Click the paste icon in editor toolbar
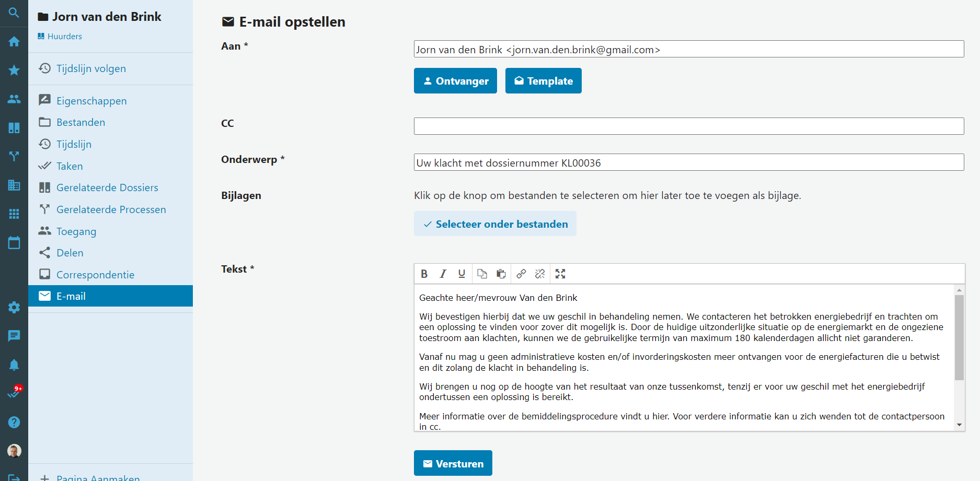 pyautogui.click(x=501, y=274)
